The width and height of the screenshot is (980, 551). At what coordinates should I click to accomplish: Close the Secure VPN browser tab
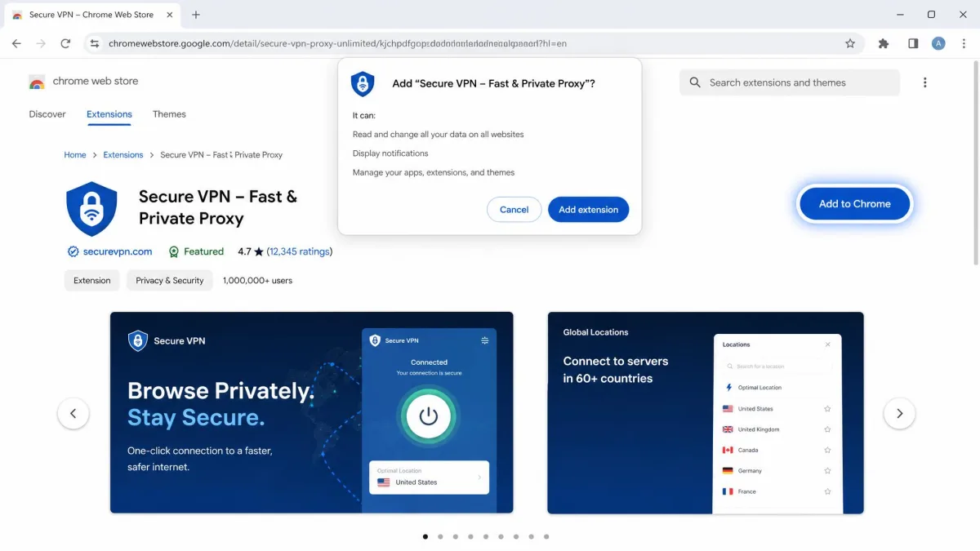click(171, 15)
